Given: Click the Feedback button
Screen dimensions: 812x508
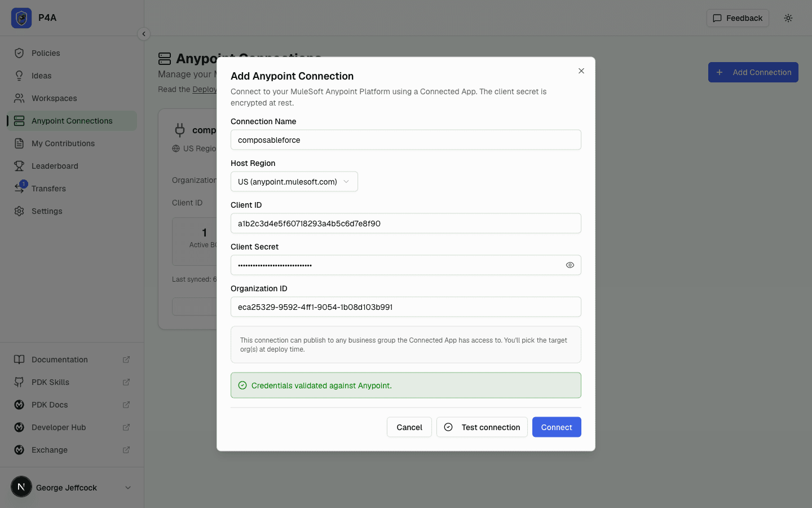Looking at the screenshot, I should click(x=738, y=18).
